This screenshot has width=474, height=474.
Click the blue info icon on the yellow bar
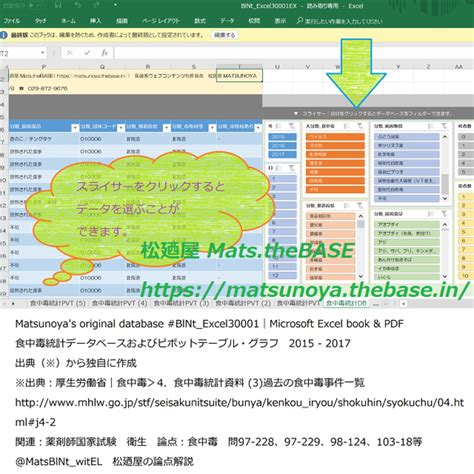click(x=4, y=35)
